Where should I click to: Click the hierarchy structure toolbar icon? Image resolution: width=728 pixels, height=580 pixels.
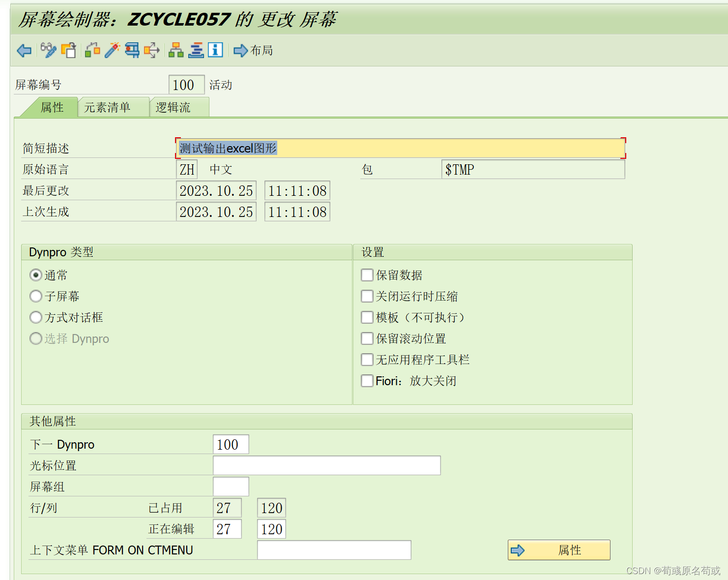(175, 50)
